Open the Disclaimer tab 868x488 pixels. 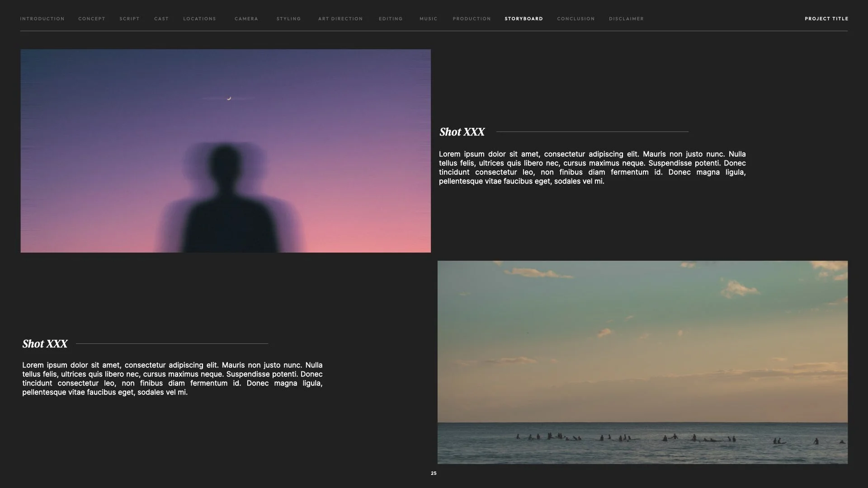point(626,19)
